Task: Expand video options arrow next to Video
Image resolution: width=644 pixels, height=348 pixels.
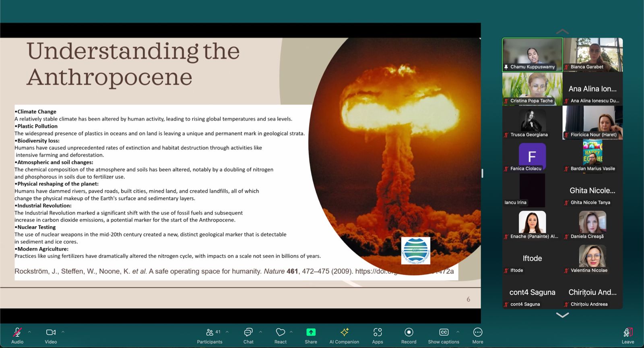Action: pos(63,332)
